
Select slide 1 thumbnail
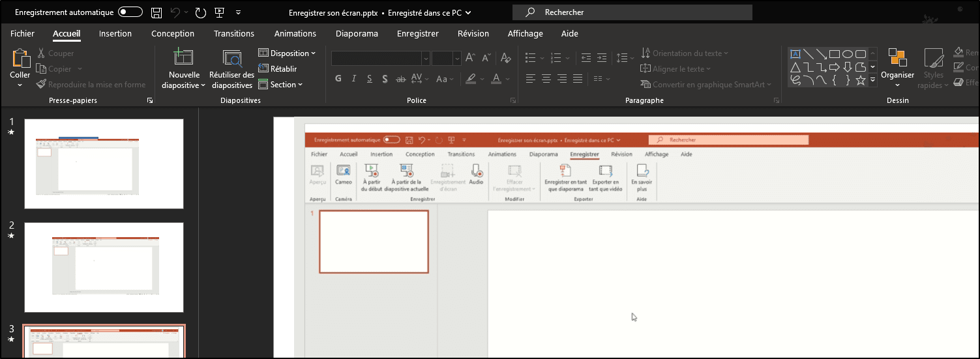(104, 164)
